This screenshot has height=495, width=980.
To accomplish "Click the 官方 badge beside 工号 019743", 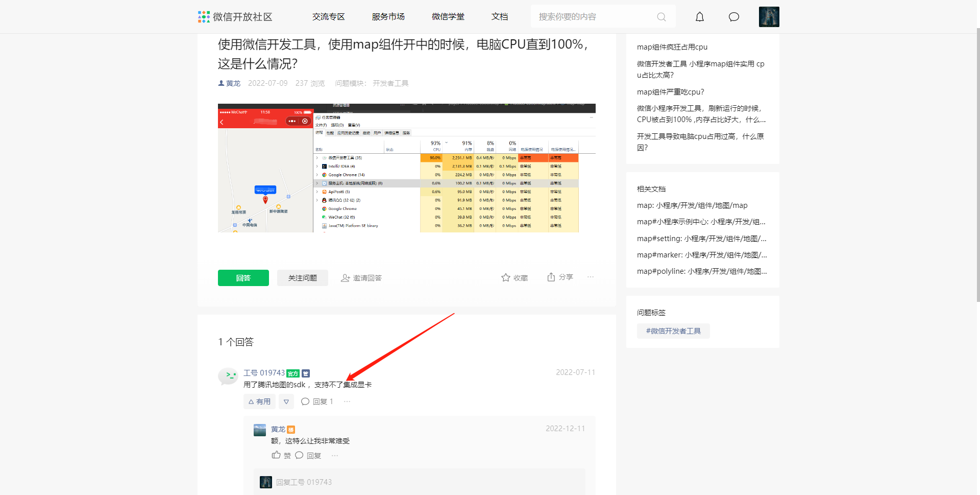I will pos(293,373).
